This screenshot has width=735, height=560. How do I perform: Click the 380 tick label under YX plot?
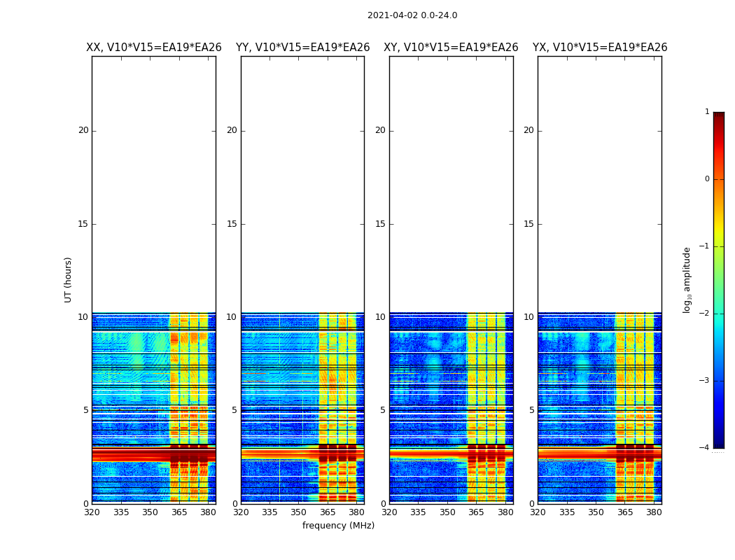coord(653,512)
